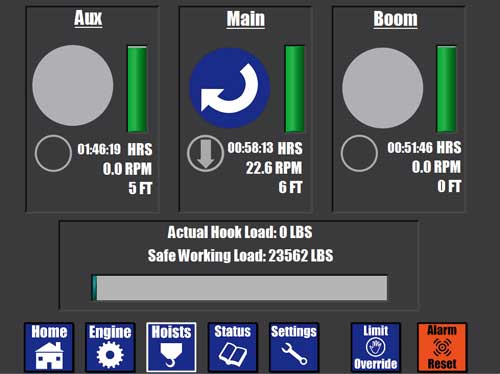
Task: Click the Aux 0.0 RPM reading
Action: (127, 169)
